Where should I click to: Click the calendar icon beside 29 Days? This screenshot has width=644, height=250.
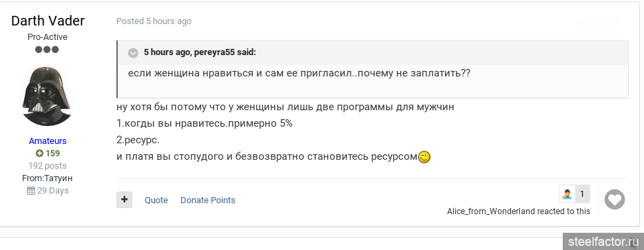[x=31, y=191]
